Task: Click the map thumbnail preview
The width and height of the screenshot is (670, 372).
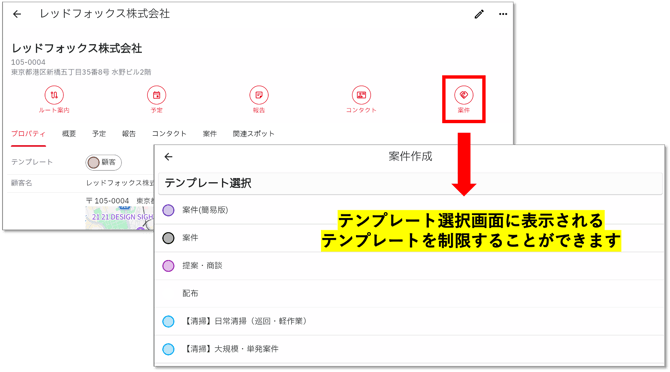Action: coord(119,218)
